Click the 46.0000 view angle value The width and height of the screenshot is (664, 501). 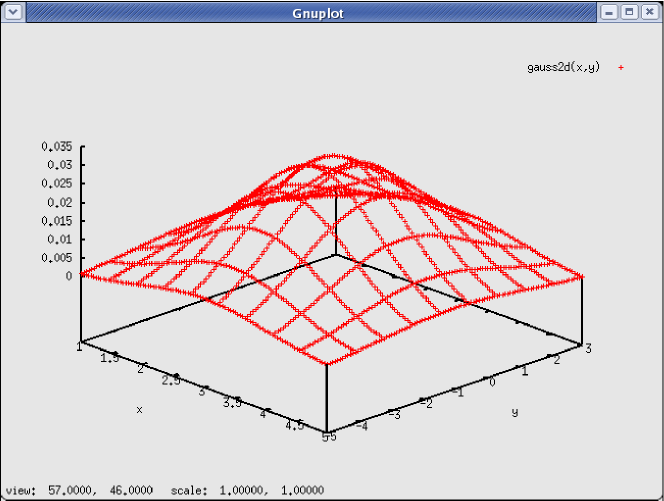point(131,490)
